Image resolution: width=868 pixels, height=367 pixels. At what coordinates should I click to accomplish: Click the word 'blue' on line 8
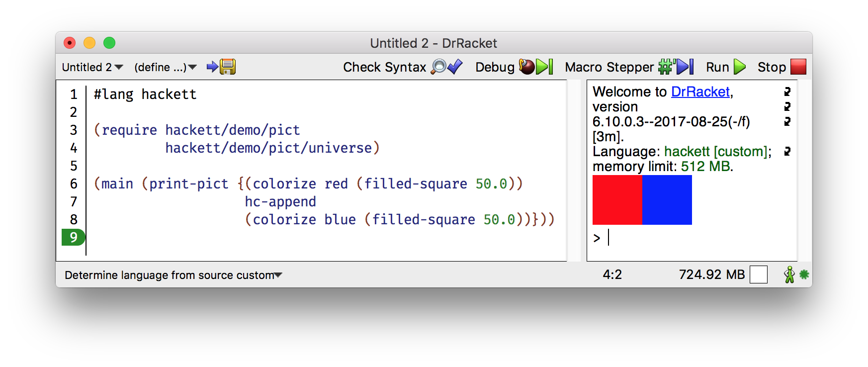[340, 220]
